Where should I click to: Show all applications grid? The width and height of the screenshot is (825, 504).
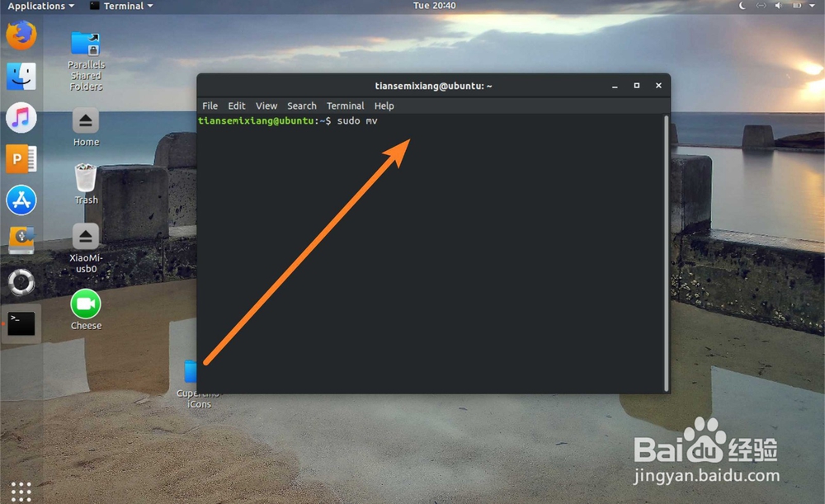pos(21,492)
